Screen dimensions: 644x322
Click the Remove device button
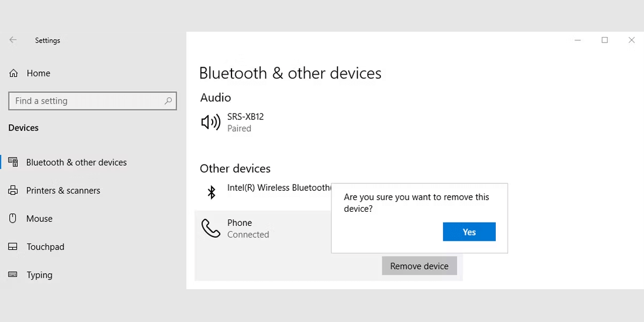419,266
